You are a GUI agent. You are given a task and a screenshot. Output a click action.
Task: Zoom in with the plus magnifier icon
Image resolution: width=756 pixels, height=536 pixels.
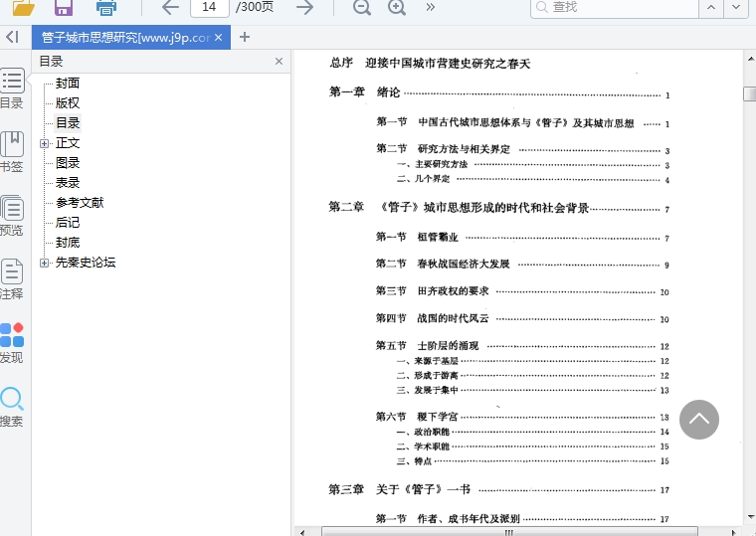pos(397,7)
